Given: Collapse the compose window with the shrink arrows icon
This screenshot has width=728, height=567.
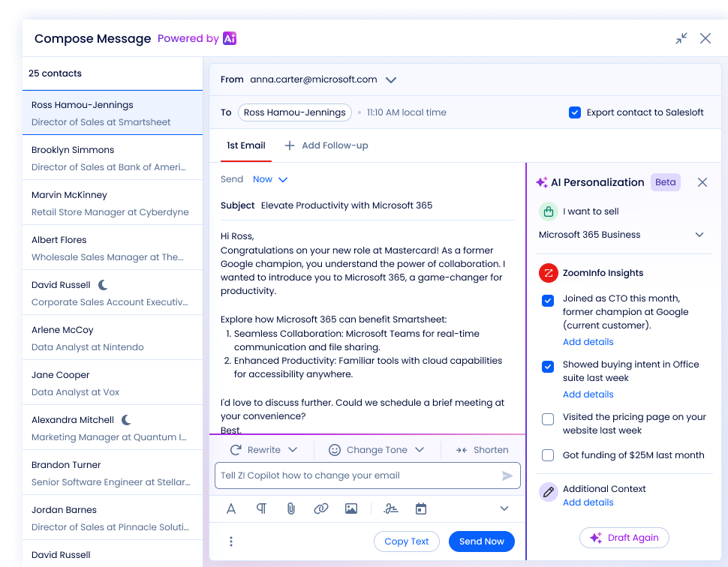Looking at the screenshot, I should [681, 38].
